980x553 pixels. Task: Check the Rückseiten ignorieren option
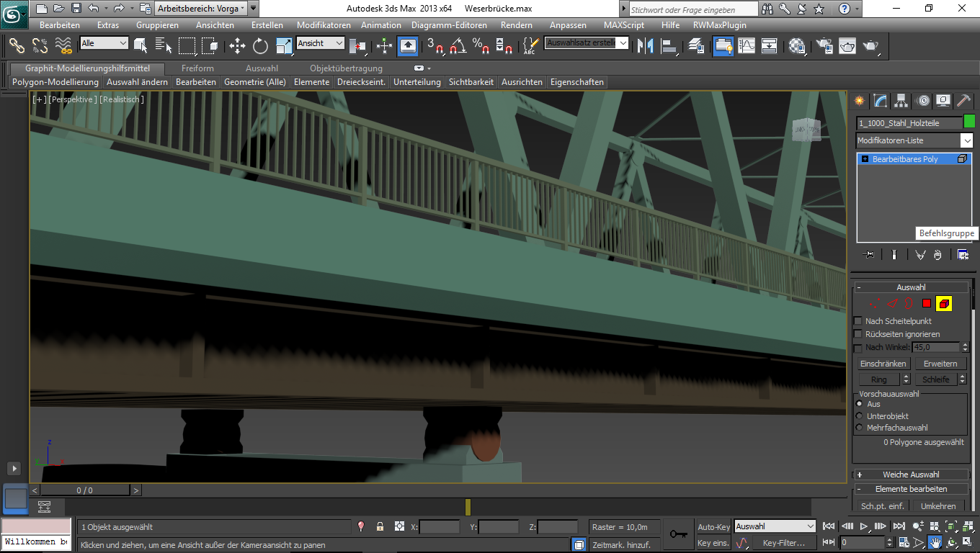[x=857, y=334]
